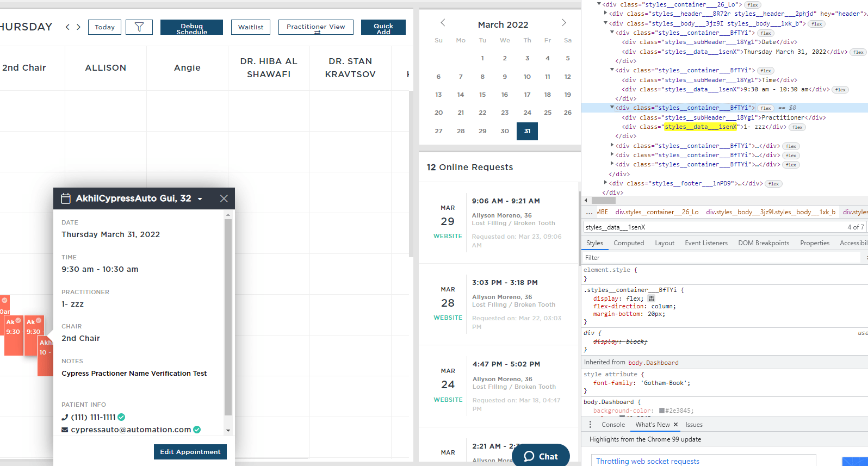
Task: Collapse the Date styles__container node
Action: (612, 33)
